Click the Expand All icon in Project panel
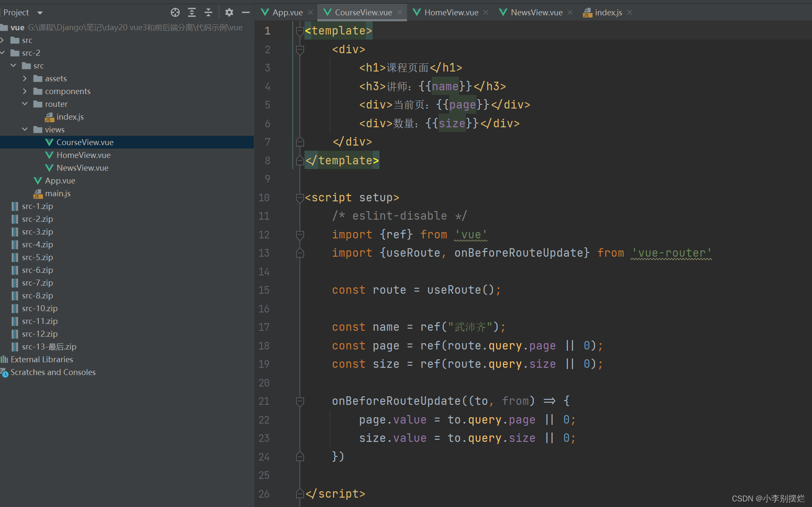The image size is (812, 507). (192, 12)
